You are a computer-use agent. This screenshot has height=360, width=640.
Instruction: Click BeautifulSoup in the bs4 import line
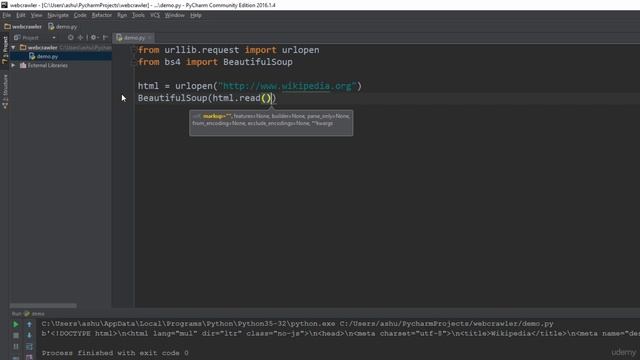pyautogui.click(x=258, y=62)
